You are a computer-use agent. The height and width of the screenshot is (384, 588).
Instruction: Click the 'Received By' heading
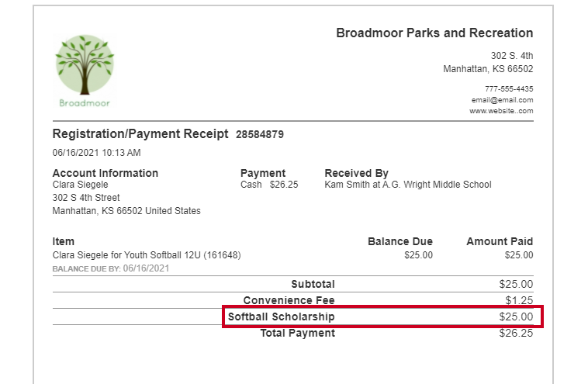pyautogui.click(x=356, y=173)
